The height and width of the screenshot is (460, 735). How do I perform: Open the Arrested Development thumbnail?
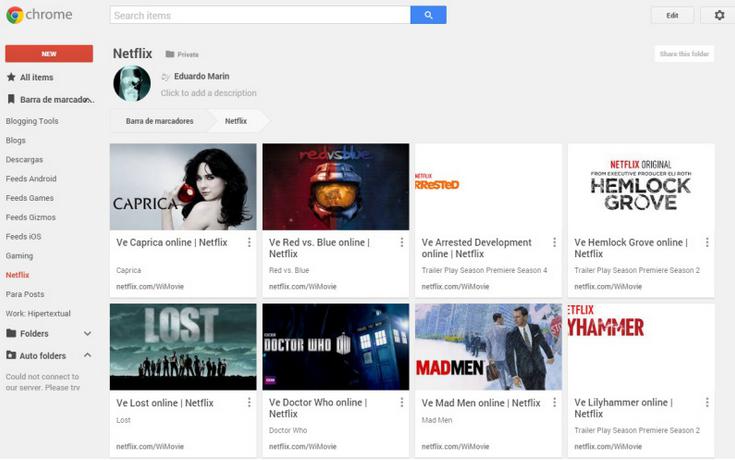pos(488,187)
